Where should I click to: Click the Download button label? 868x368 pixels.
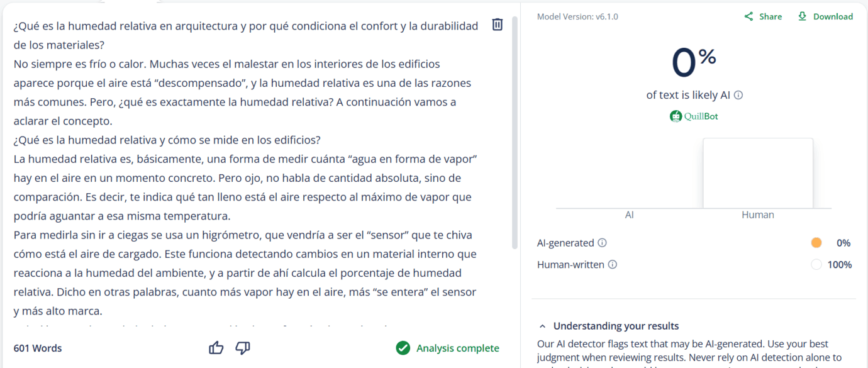[833, 16]
